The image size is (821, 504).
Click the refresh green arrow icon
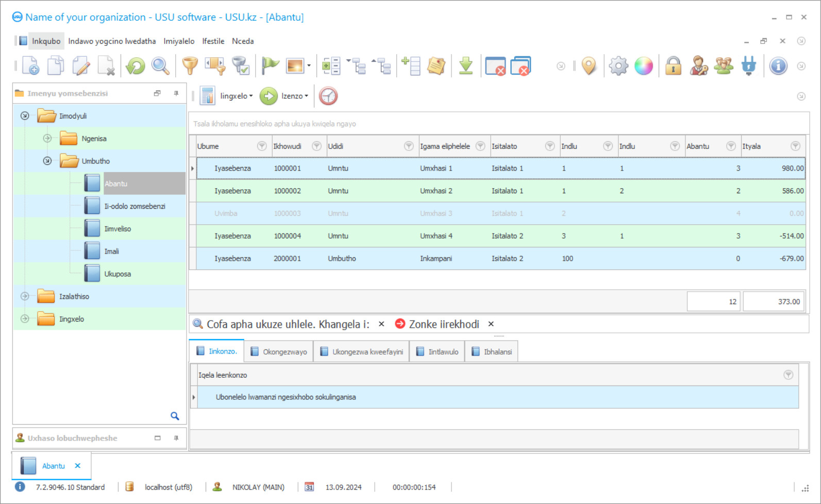click(x=136, y=66)
